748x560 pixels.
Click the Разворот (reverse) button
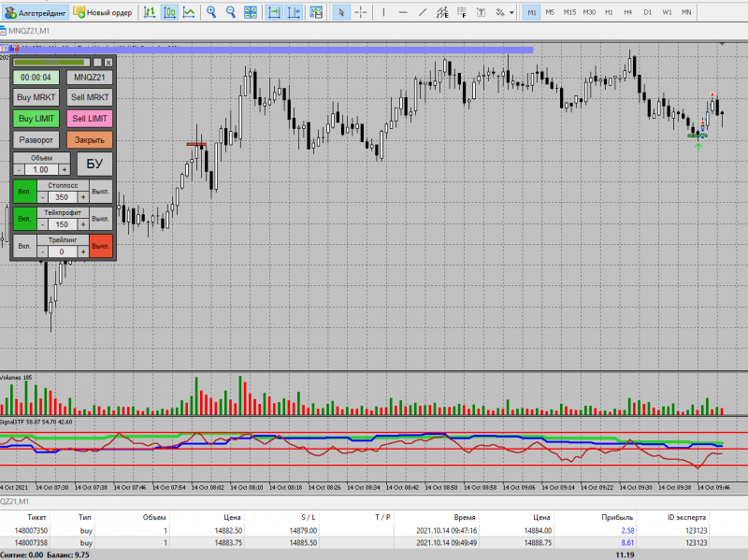36,139
